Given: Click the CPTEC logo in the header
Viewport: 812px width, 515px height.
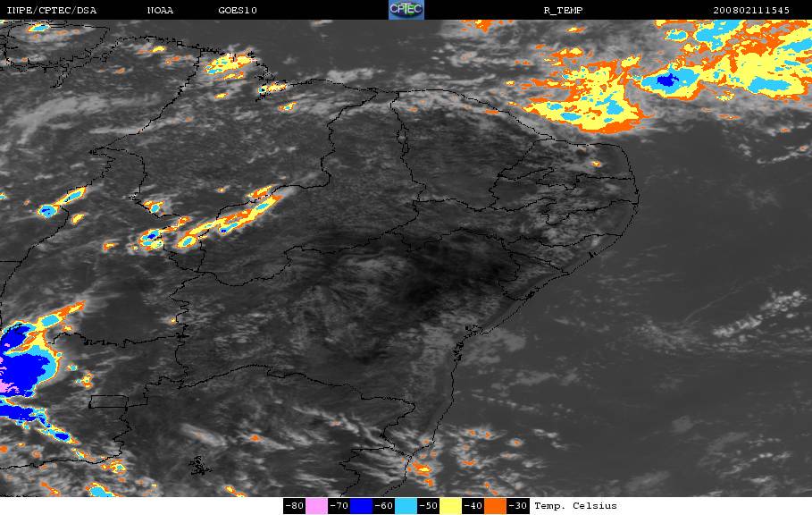Looking at the screenshot, I should tap(406, 10).
